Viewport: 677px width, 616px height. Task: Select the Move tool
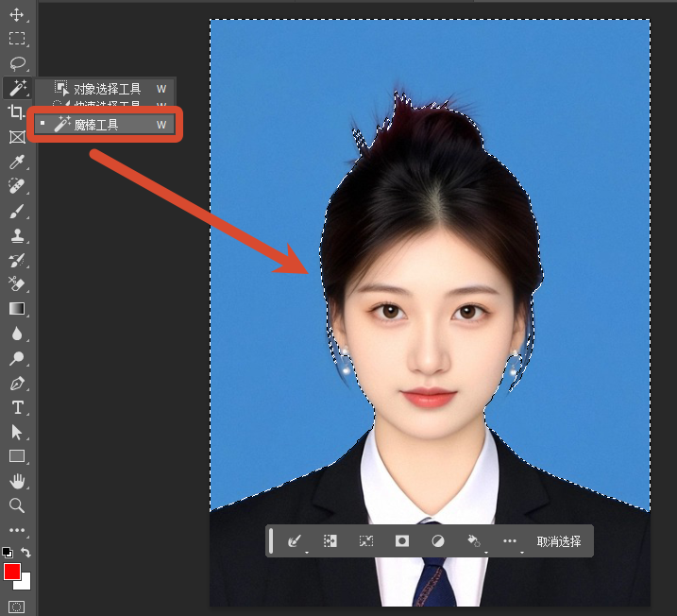click(17, 15)
